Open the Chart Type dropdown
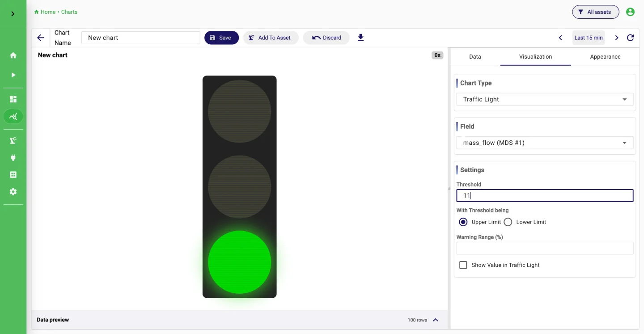 click(x=545, y=99)
